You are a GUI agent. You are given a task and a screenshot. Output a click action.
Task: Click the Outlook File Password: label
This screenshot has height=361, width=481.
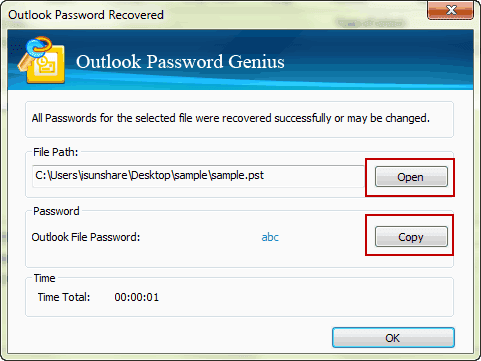click(86, 237)
